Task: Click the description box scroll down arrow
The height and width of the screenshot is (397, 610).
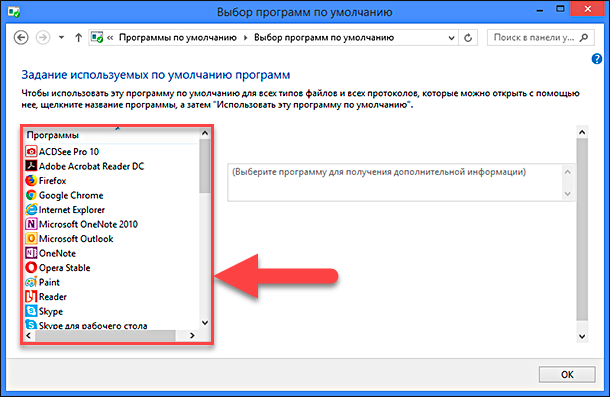Action: 568,193
